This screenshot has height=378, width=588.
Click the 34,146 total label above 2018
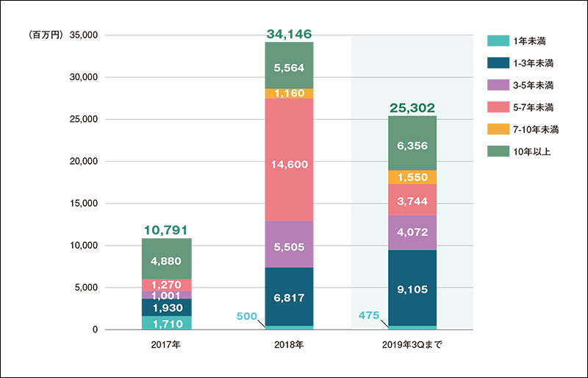click(289, 33)
